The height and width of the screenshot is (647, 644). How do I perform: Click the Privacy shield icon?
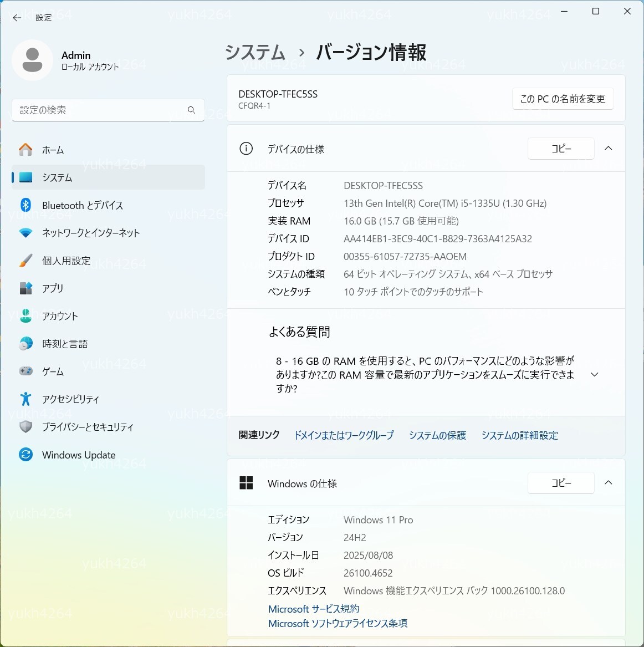25,427
